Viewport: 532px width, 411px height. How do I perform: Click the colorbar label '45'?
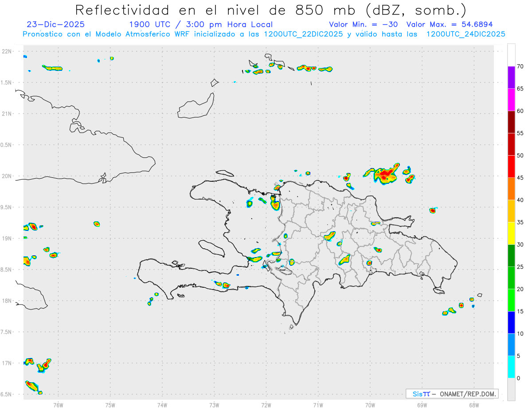pos(520,178)
